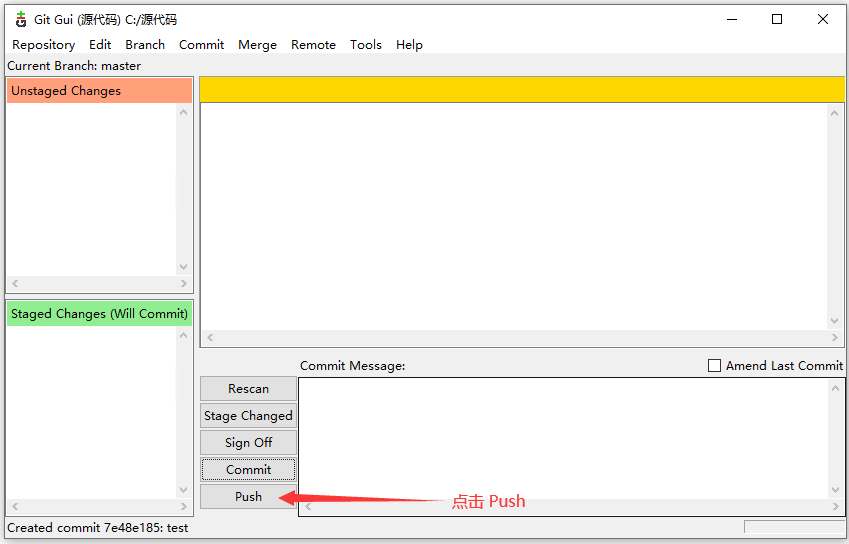The width and height of the screenshot is (849, 544).
Task: Click the Git Gui application icon in title bar
Action: point(21,19)
